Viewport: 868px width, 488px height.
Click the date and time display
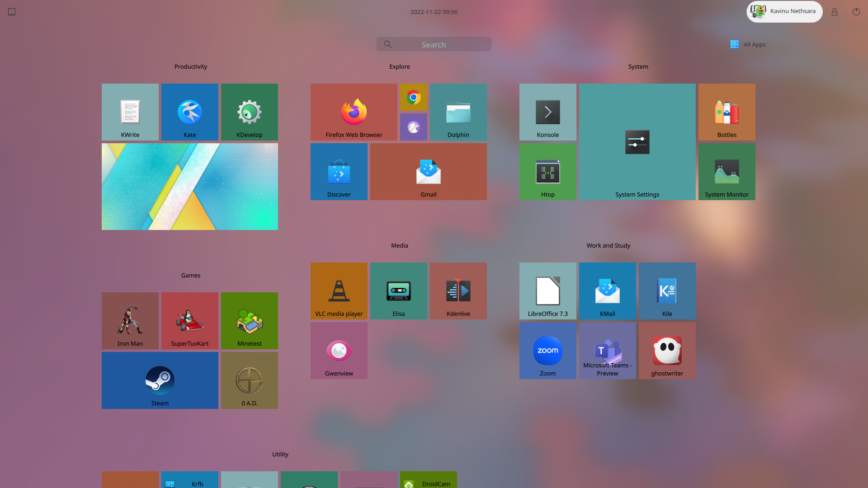tap(434, 12)
